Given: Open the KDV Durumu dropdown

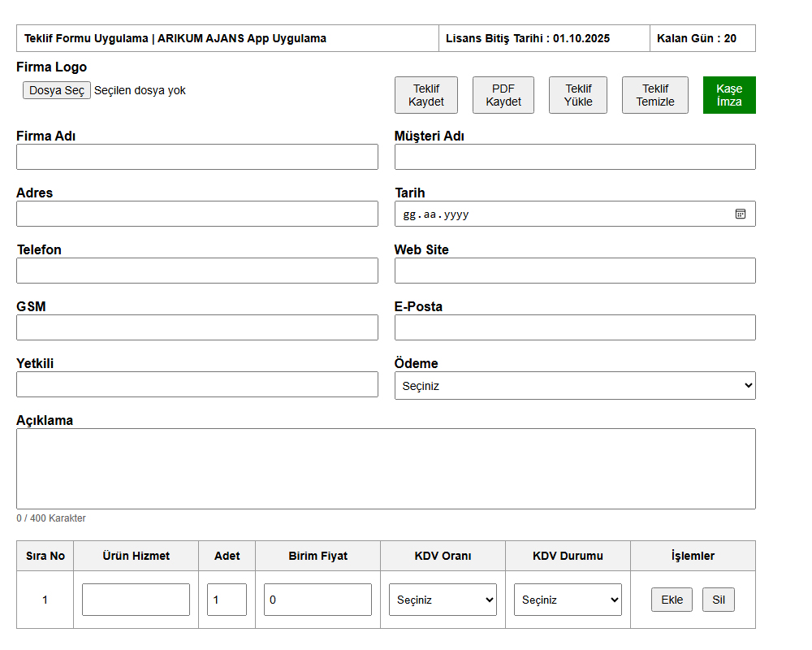Looking at the screenshot, I should (568, 600).
